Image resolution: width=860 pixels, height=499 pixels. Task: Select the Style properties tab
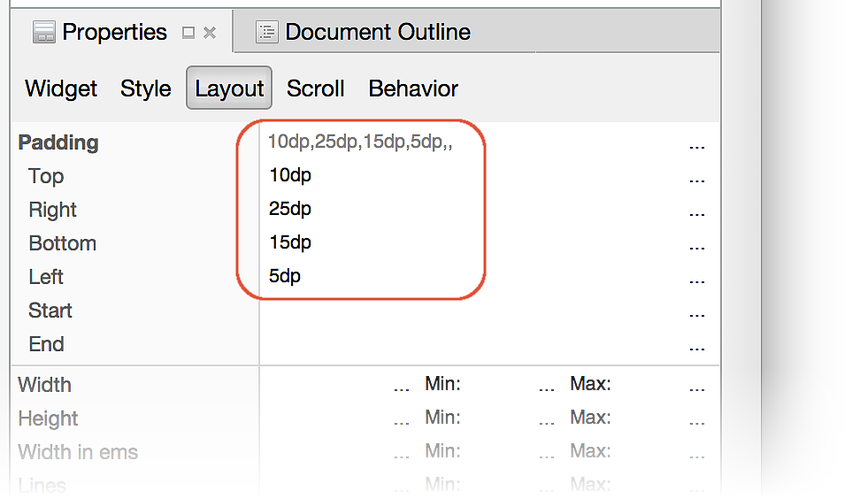146,88
